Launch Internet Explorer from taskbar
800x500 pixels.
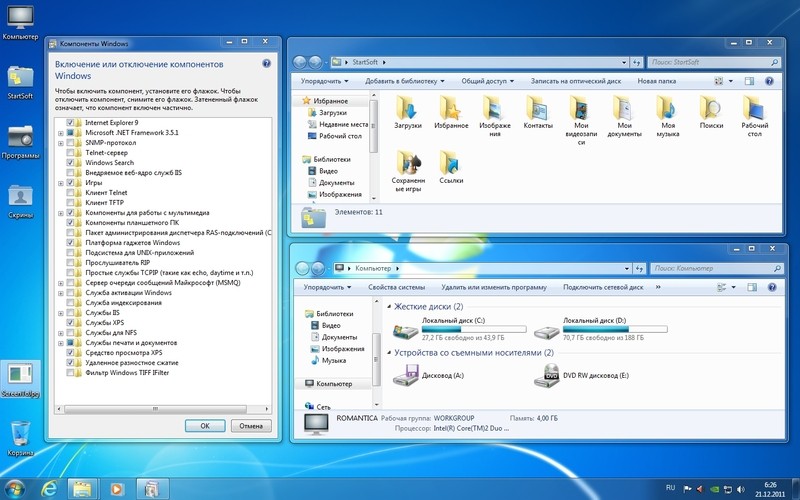[49, 489]
